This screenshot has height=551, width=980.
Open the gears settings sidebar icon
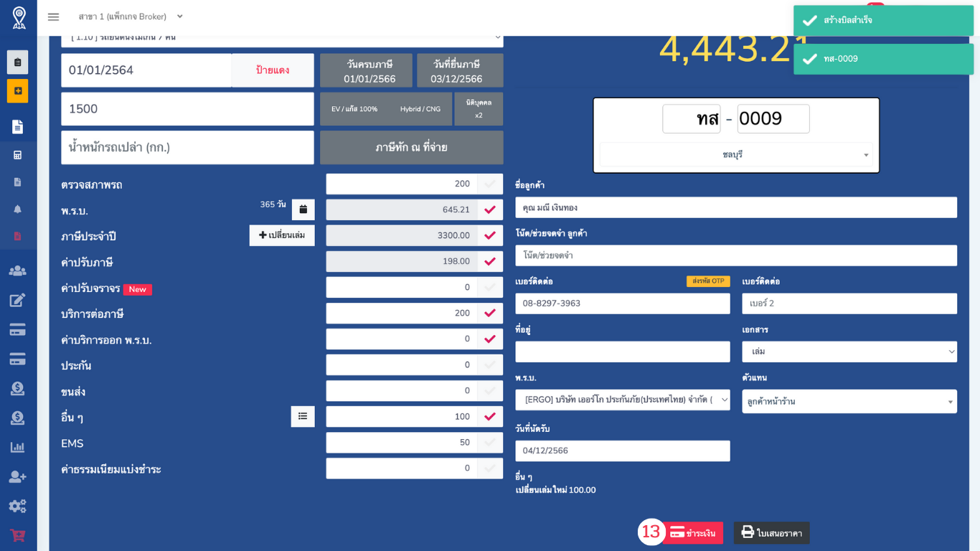coord(18,506)
